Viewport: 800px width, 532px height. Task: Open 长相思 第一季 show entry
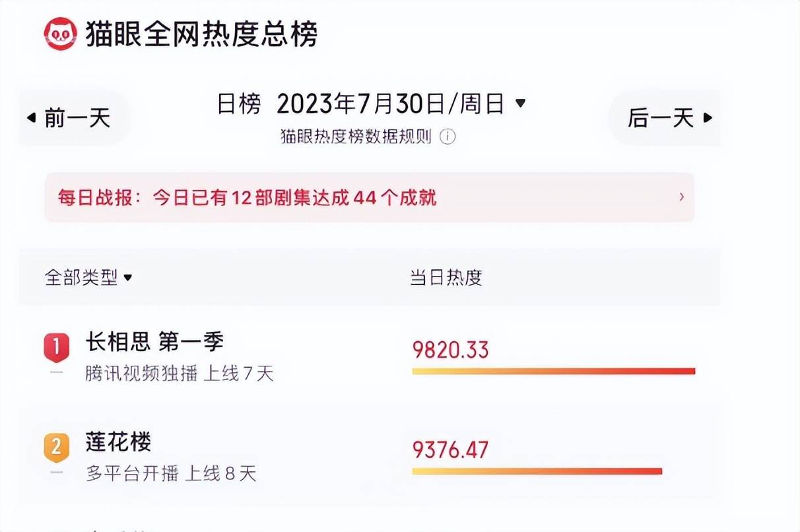[x=155, y=342]
